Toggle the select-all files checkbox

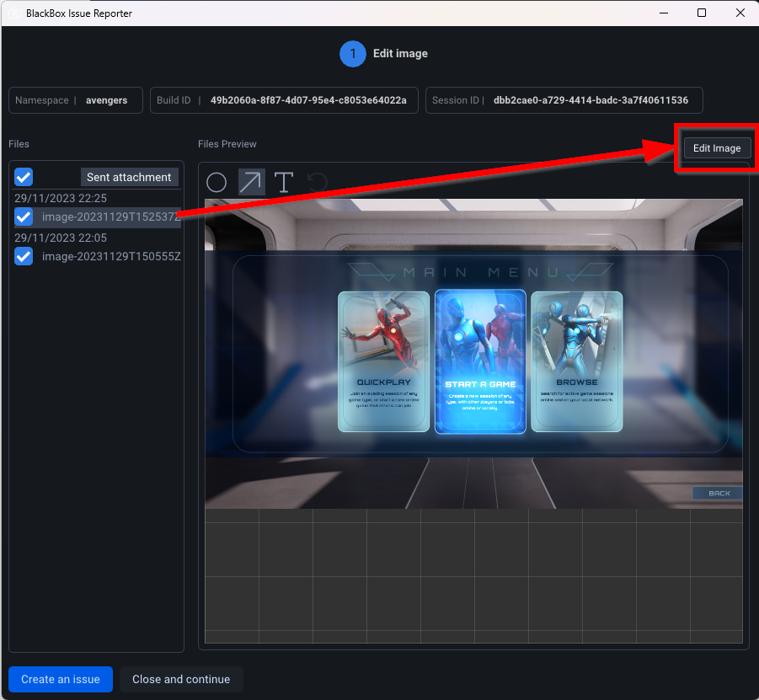tap(24, 177)
